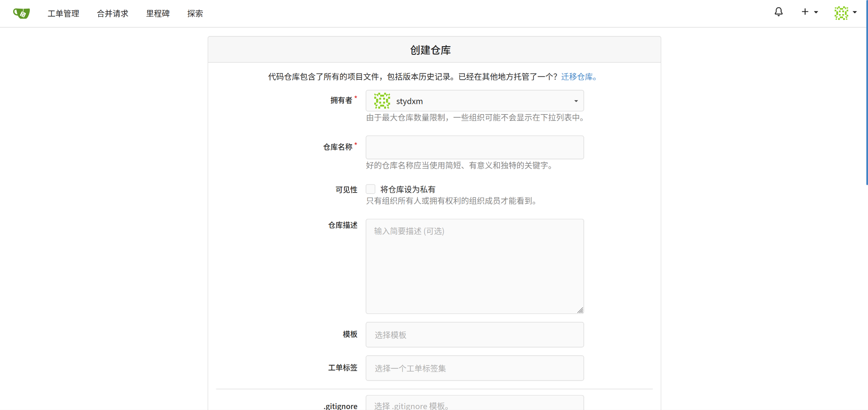Open the 模板 template selector
This screenshot has height=410, width=868.
tap(474, 335)
